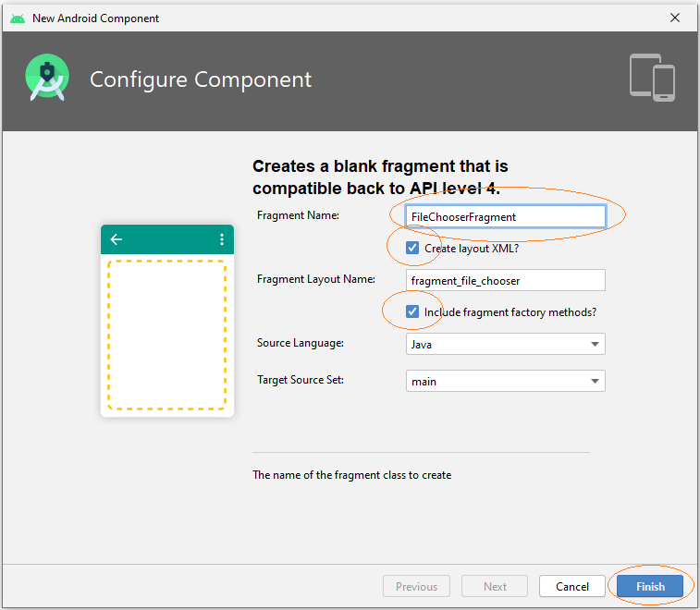Click the Android Studio logo icon
The image size is (700, 610).
pos(47,78)
